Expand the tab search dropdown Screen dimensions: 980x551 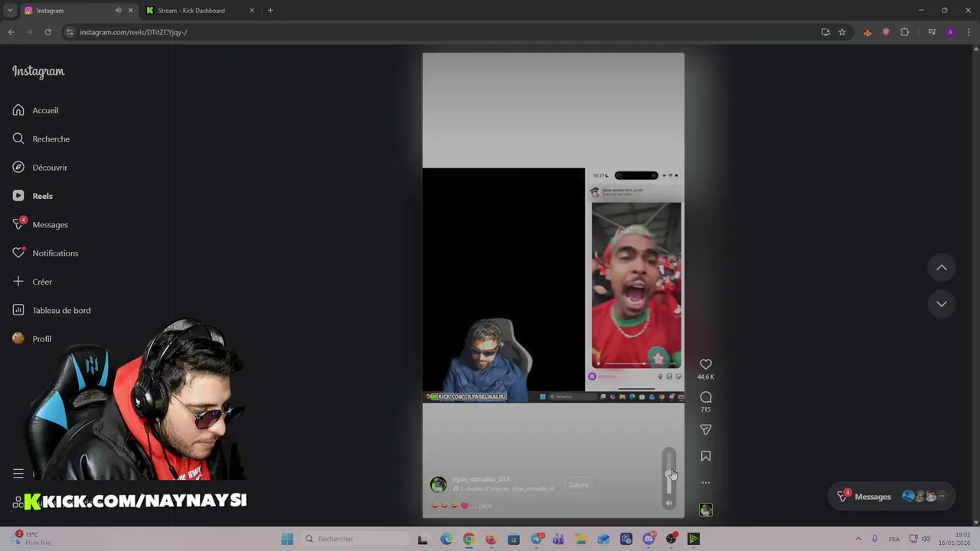tap(9, 11)
